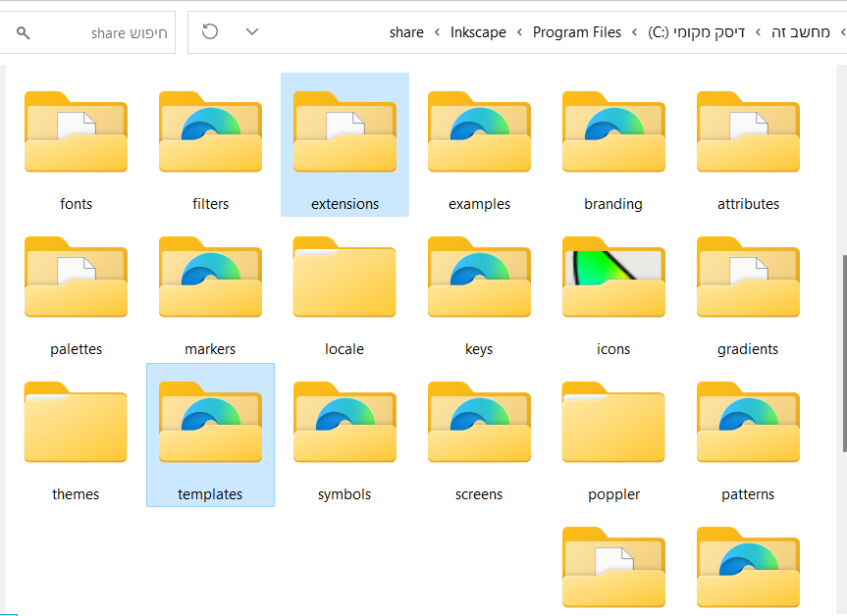847x616 pixels.
Task: Click the symbols label text
Action: click(x=344, y=494)
